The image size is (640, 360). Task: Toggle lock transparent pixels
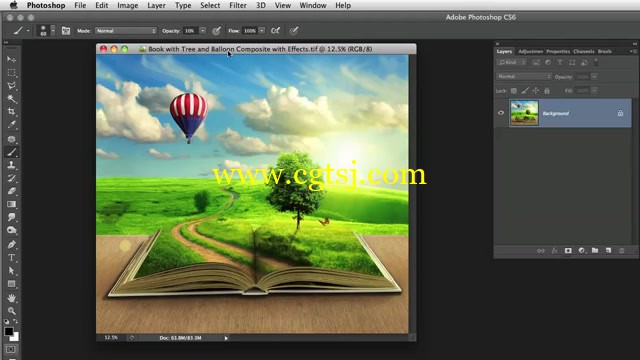(x=513, y=91)
